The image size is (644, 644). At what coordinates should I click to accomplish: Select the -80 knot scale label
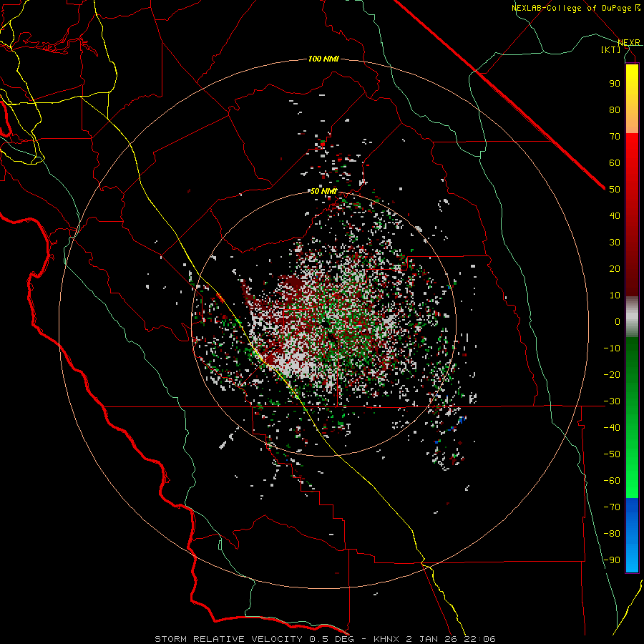point(612,534)
